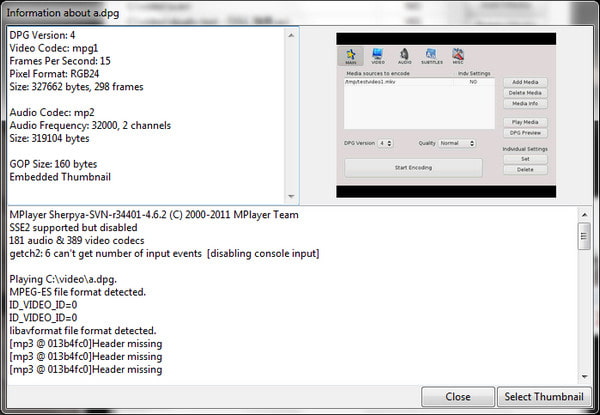
Task: Click the info panel scrollbar up arrow
Action: click(x=291, y=35)
